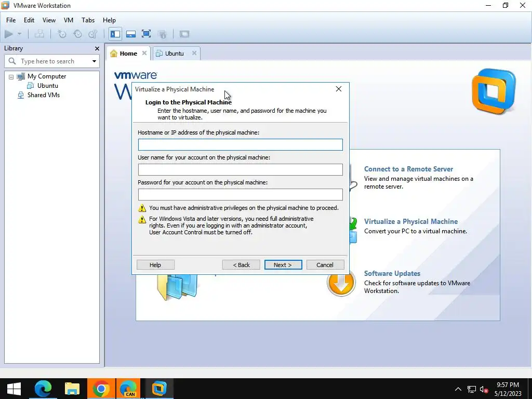Click the Cancel button
Image resolution: width=532 pixels, height=399 pixels.
[x=325, y=264]
